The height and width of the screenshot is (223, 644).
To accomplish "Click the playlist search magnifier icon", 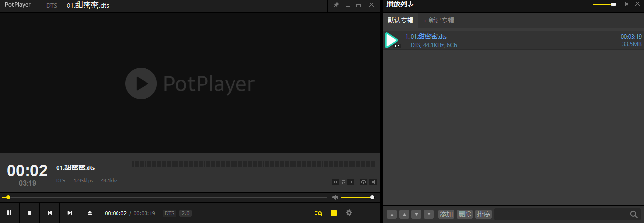I will coord(634,214).
